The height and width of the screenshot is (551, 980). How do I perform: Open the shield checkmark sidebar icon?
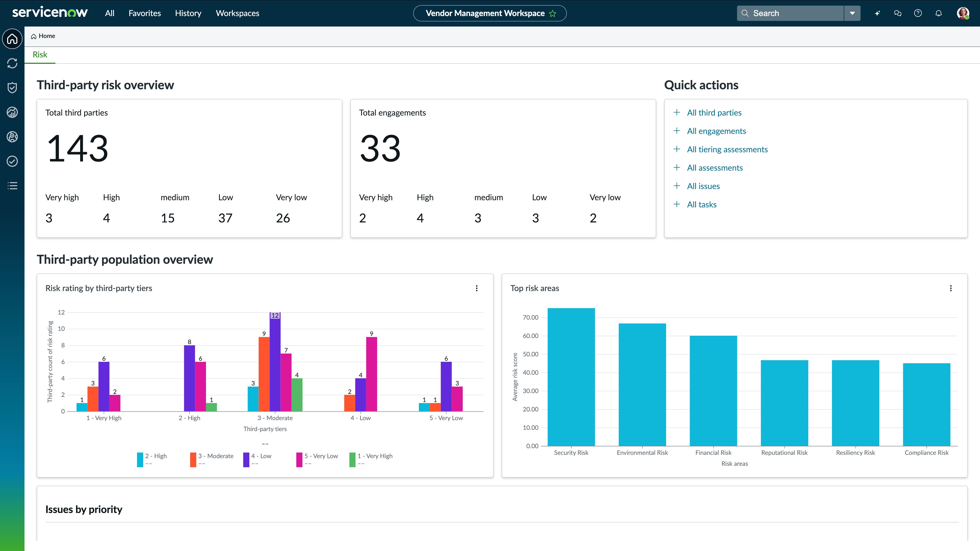coord(12,88)
